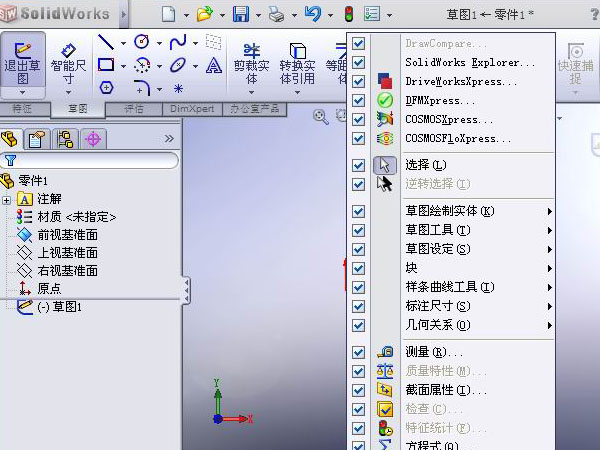Open the PropertyManager tab icon

37,139
